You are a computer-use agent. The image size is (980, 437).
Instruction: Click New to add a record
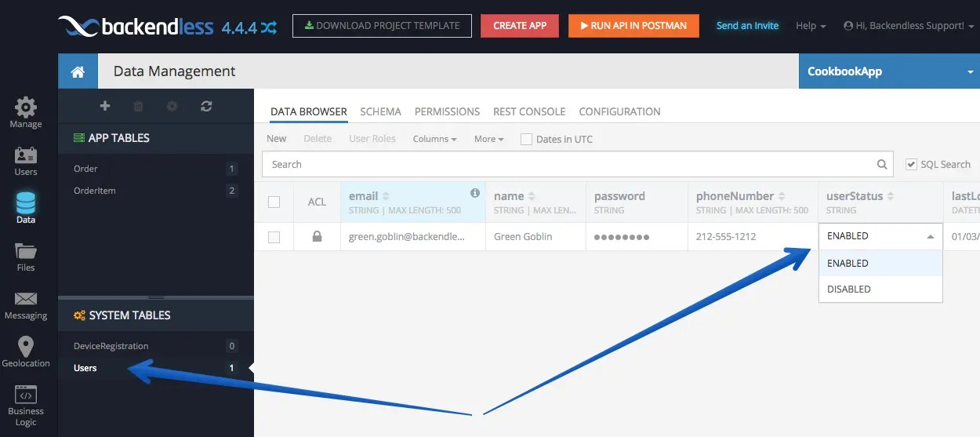pyautogui.click(x=277, y=139)
